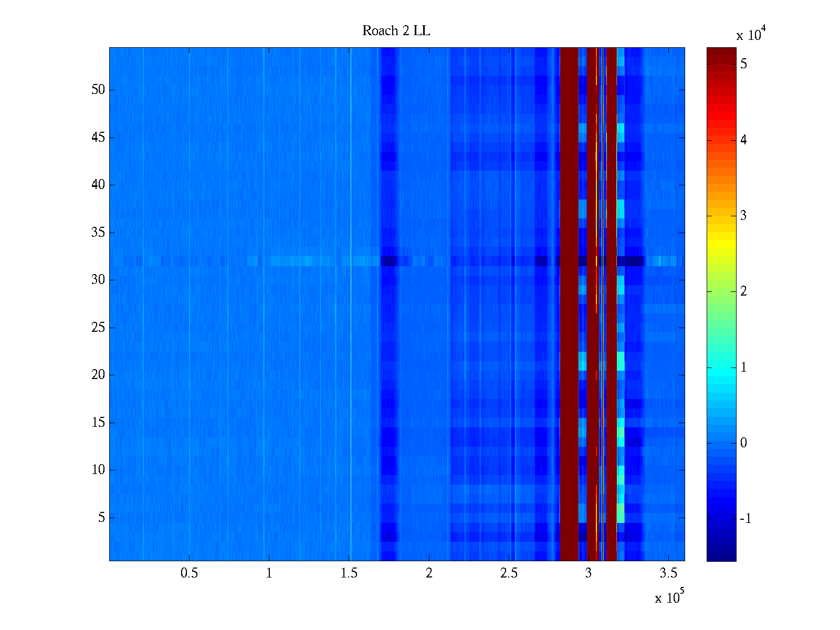This screenshot has width=840, height=630.
Task: Click the y-axis tick label '10'
Action: pyautogui.click(x=98, y=470)
